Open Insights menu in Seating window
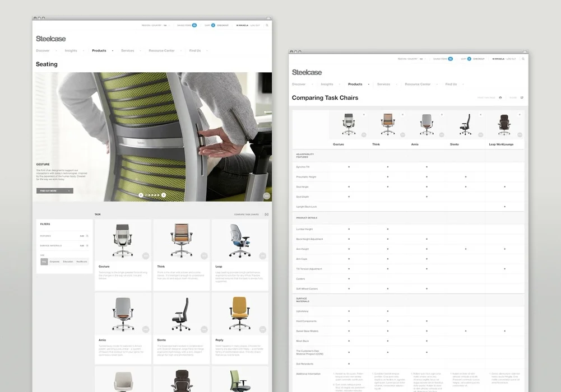This screenshot has height=392, width=561. click(x=71, y=51)
